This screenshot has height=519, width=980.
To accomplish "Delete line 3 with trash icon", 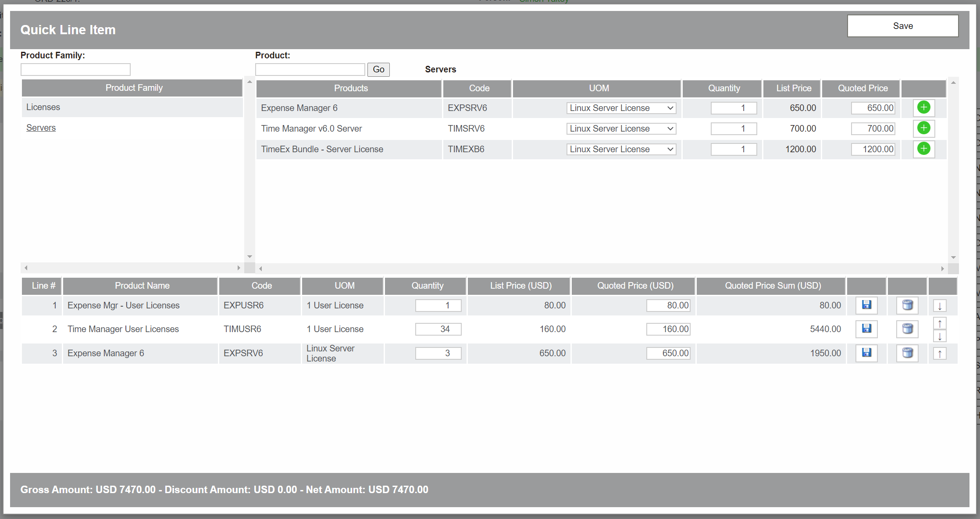I will coord(907,353).
